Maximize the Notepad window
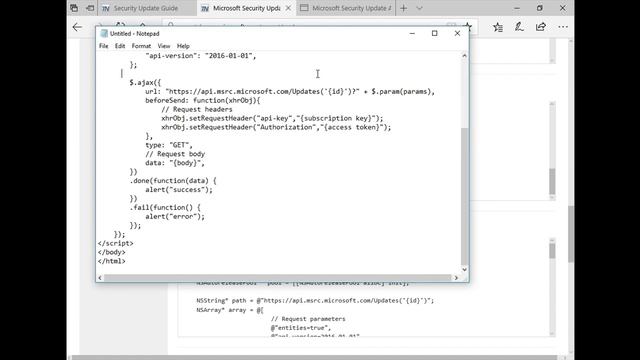Screen dimensions: 640x360 [435, 33]
